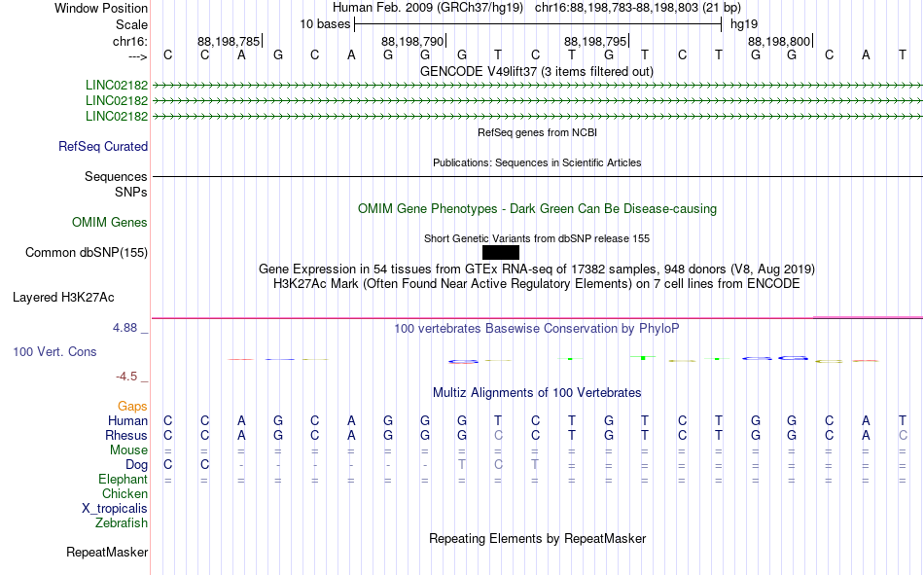Image resolution: width=924 pixels, height=575 pixels.
Task: Select the Dog alignment row label
Action: click(137, 465)
